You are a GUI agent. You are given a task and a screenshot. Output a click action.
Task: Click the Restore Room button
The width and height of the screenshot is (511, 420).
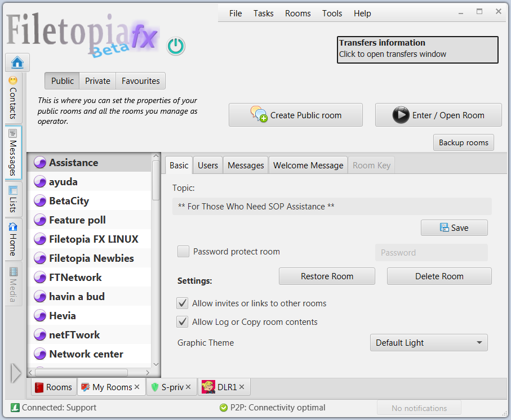pyautogui.click(x=327, y=276)
